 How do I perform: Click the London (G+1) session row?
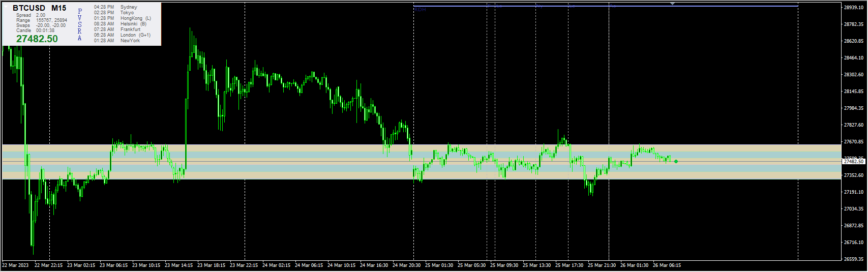click(122, 35)
